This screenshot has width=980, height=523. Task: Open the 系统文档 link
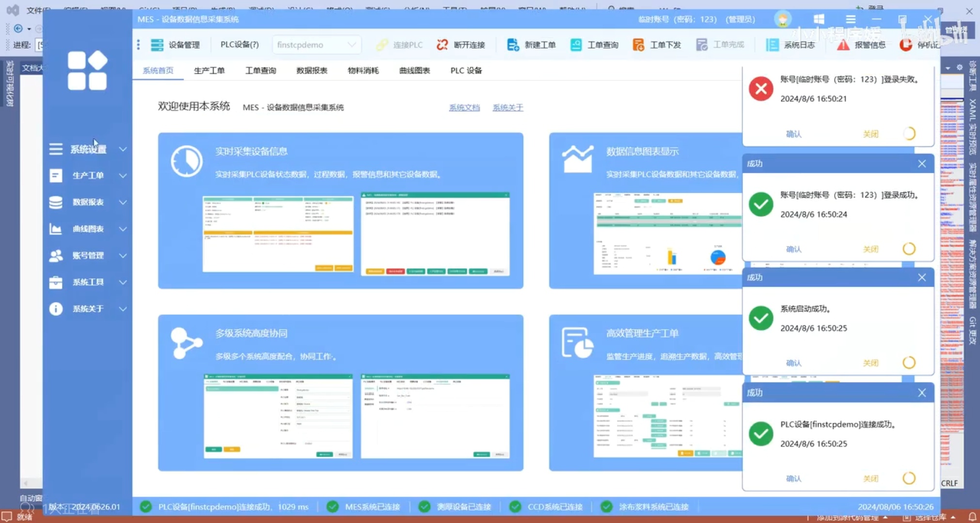(x=464, y=108)
